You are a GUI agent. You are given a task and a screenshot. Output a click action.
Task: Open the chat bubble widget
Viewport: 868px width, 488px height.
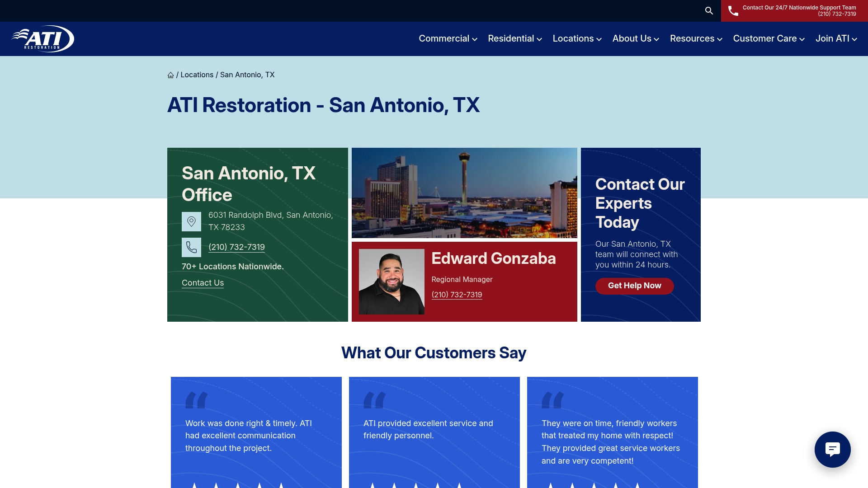pyautogui.click(x=832, y=450)
